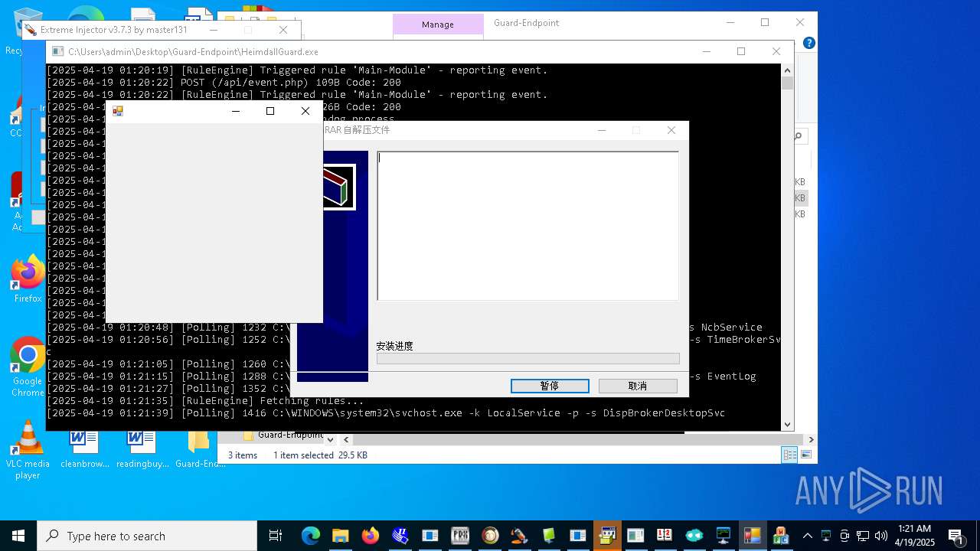Image resolution: width=980 pixels, height=551 pixels.
Task: Switch File Explorer to details view icon
Action: coord(789,455)
